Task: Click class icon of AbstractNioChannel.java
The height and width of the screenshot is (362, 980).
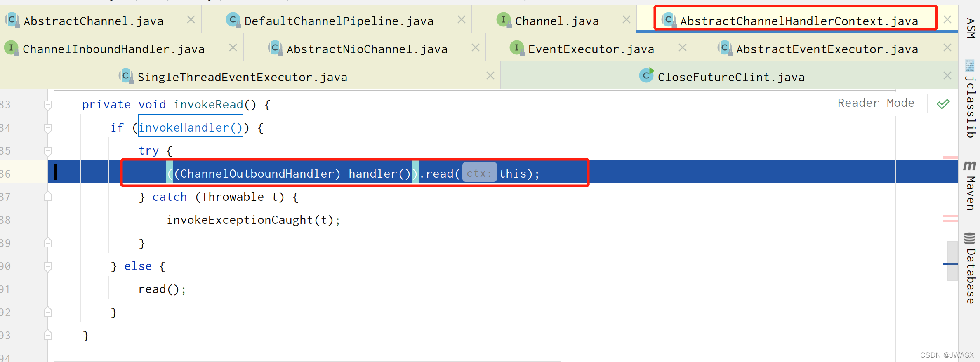Action: click(275, 48)
